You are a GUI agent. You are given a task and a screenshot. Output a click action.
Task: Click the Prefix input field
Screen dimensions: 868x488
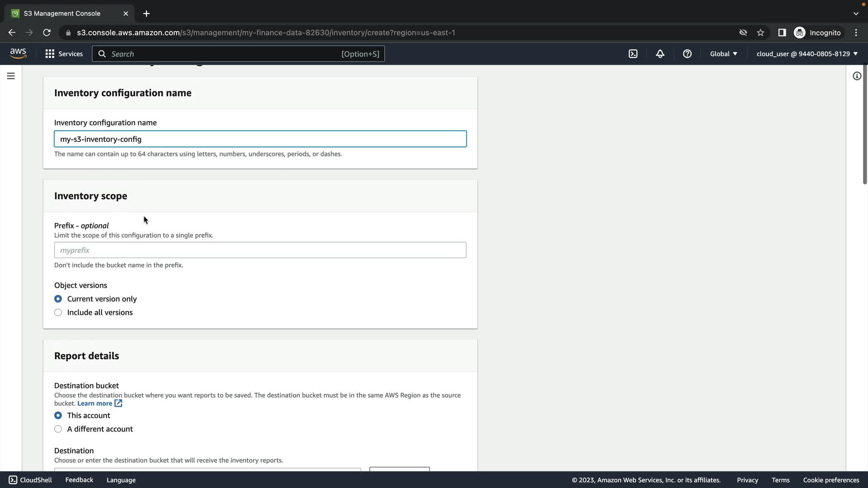click(260, 250)
